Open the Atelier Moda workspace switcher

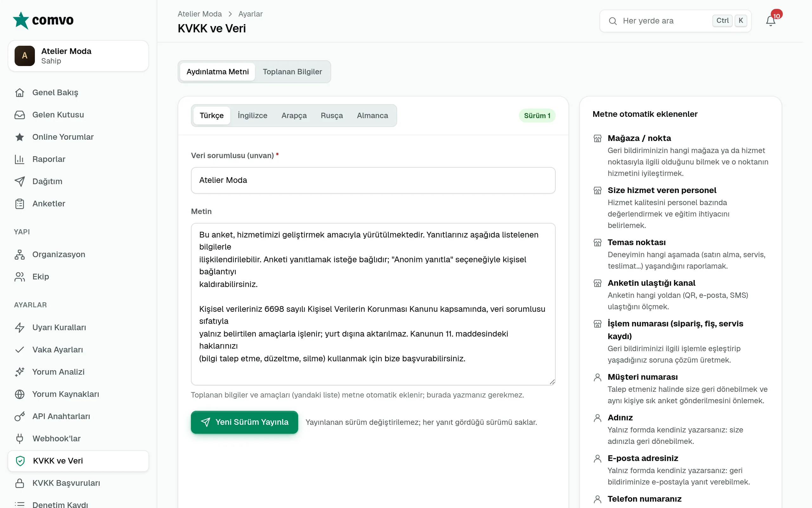pos(78,56)
